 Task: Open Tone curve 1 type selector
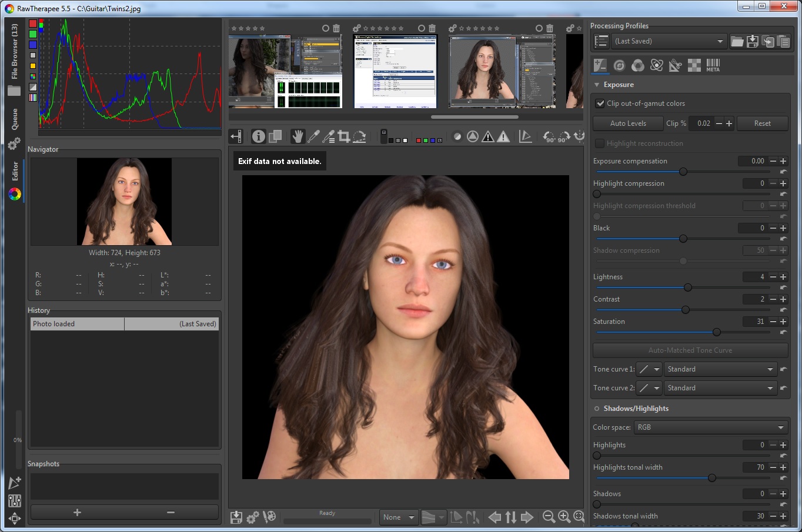pos(649,369)
